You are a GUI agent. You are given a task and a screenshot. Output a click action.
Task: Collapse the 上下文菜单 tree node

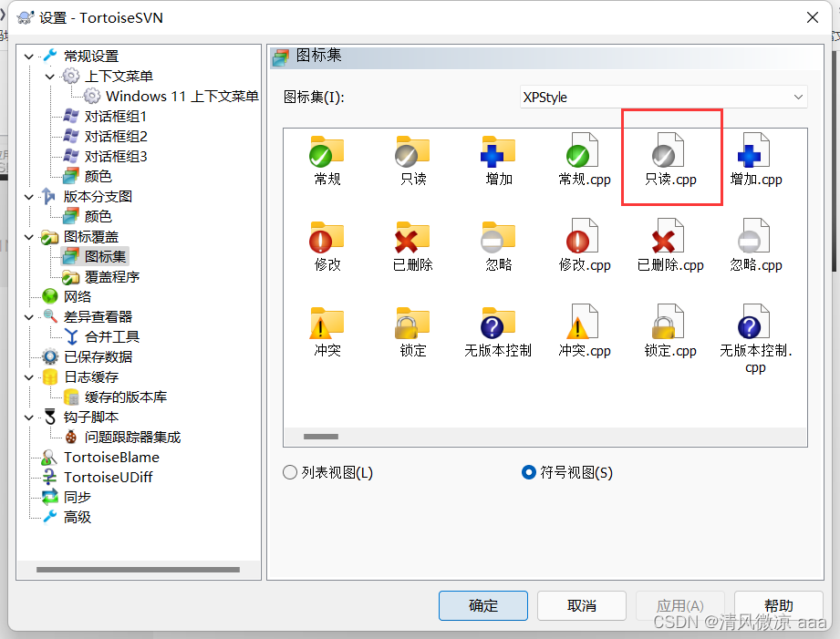(x=50, y=76)
